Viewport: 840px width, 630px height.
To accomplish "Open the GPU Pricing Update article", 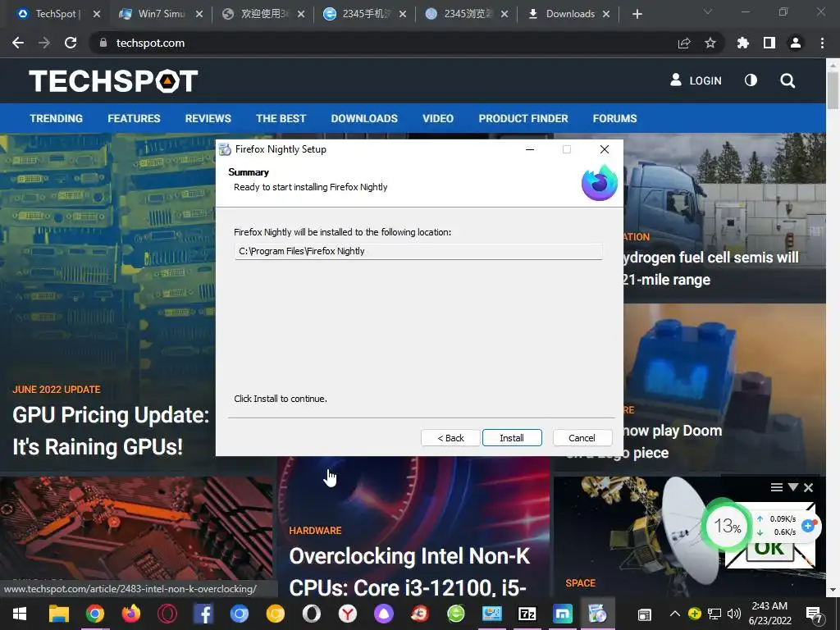I will 111,431.
